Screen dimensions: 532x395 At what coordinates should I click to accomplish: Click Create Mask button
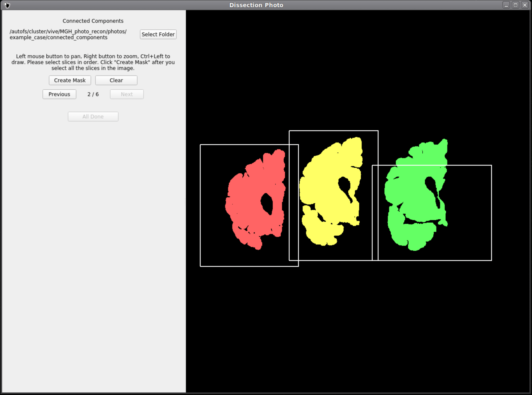(x=69, y=80)
